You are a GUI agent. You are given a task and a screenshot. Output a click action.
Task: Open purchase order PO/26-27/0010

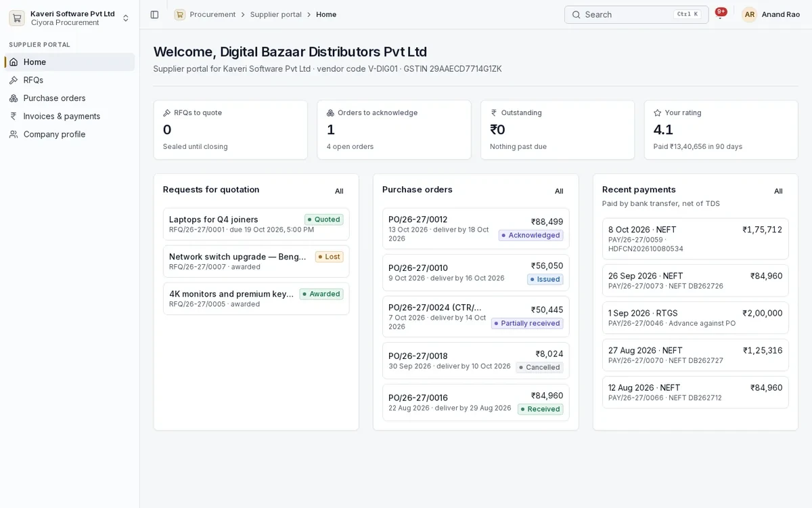476,272
